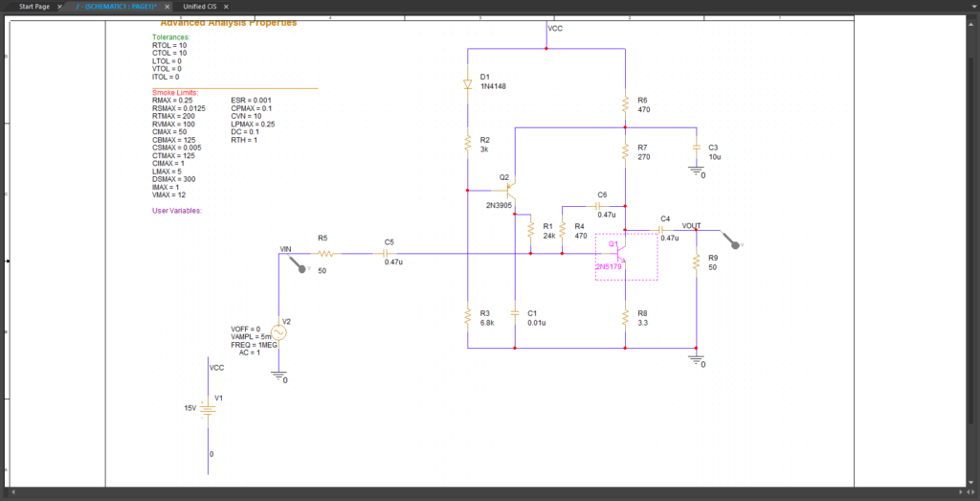Click the 'CTOL = 10' property
Screen dimensions: 980x501
tap(169, 53)
